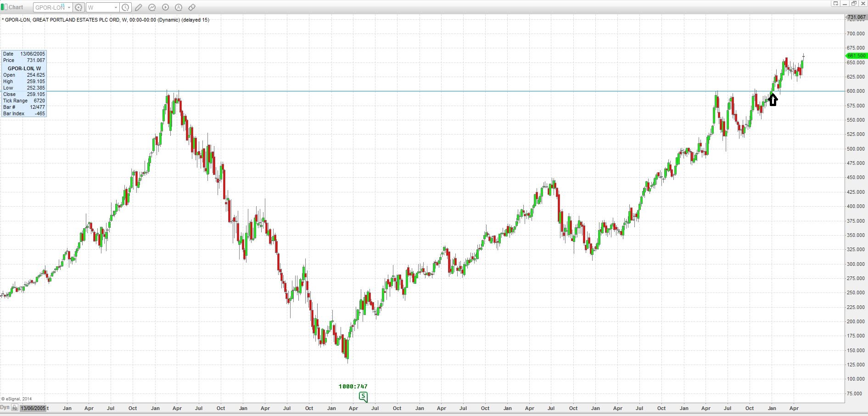Viewport: 868px width, 416px height.
Task: Click the black up arrow annotation
Action: 773,100
